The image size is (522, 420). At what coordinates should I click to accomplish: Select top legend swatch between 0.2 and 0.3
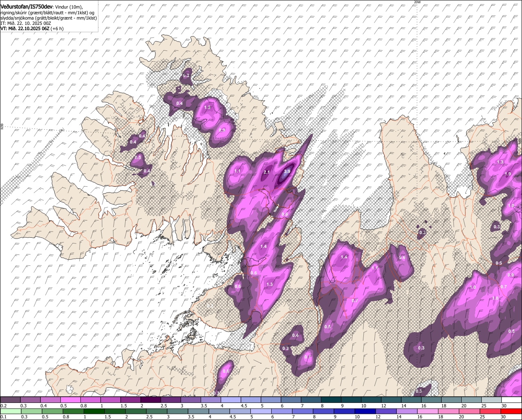tap(10, 400)
